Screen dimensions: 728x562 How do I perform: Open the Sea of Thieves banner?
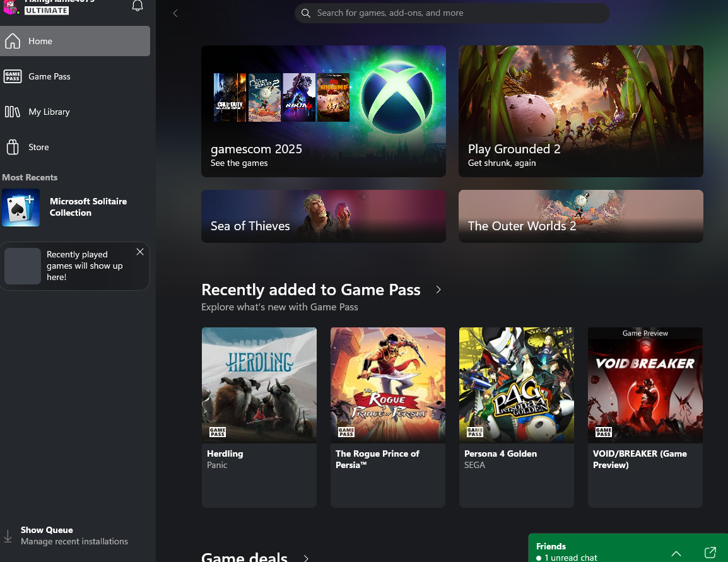pos(324,216)
